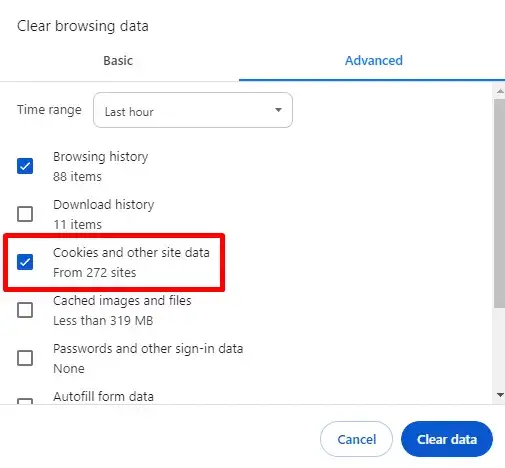Viewport: 505px width, 468px height.
Task: Open the Time range dropdown
Action: 193,110
